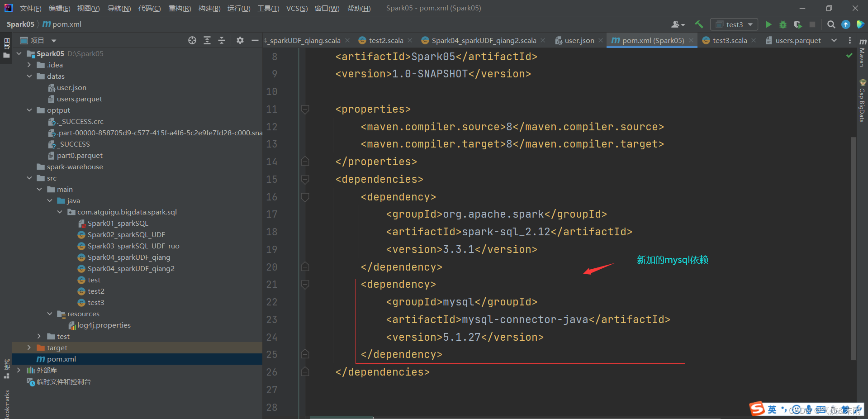Open Search Everywhere magnifier icon

tap(831, 24)
